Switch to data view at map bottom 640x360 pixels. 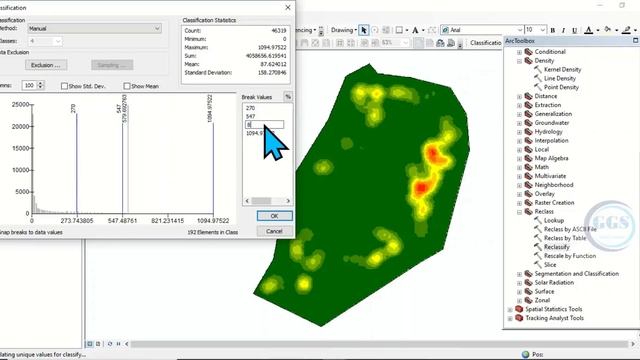pos(90,344)
